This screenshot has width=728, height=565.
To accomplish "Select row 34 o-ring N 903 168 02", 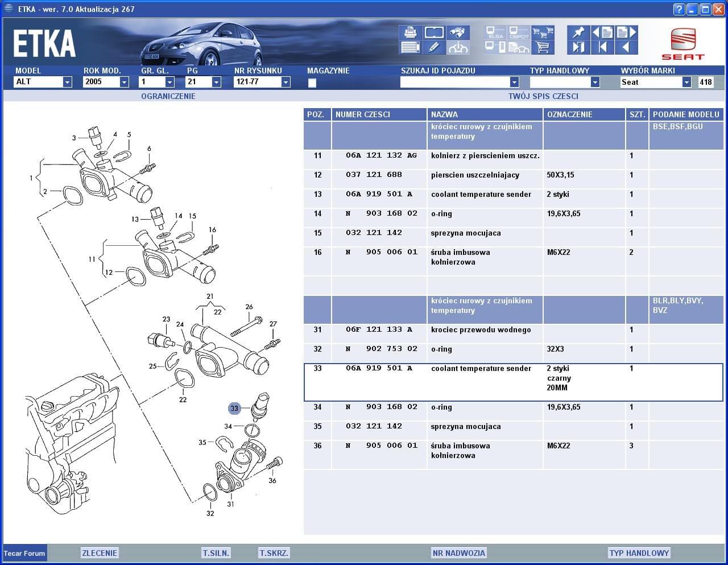I will pos(514,411).
